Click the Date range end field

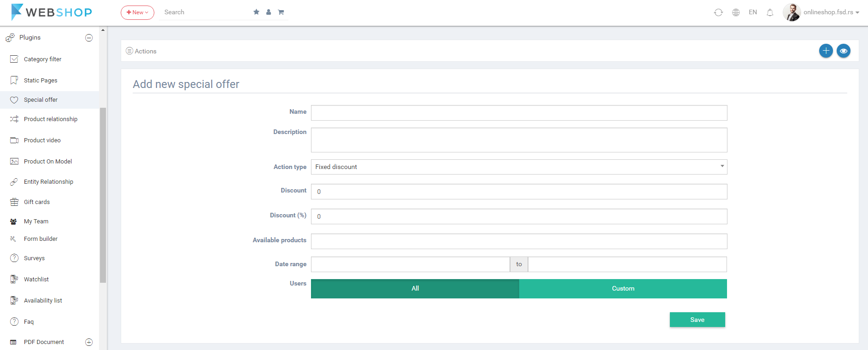tap(628, 264)
